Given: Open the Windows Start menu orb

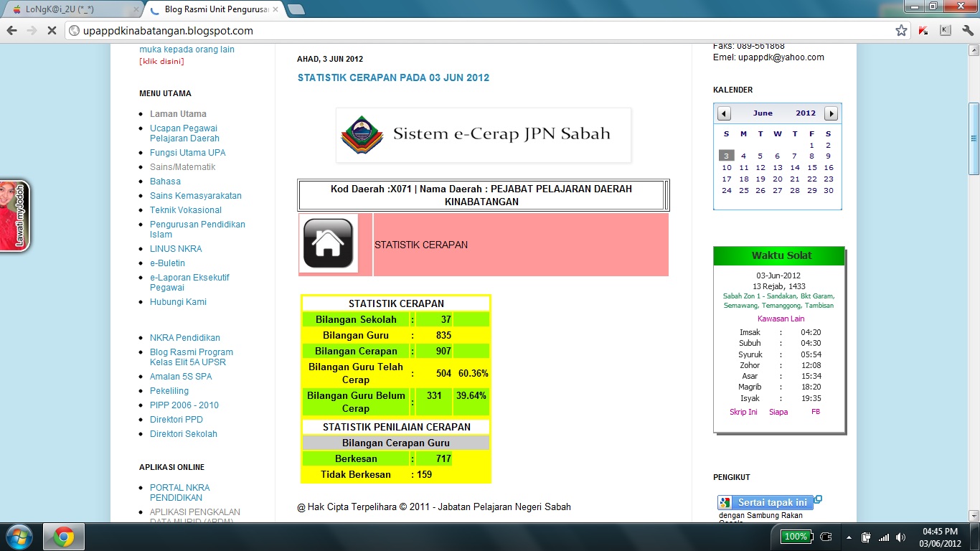Looking at the screenshot, I should click(18, 537).
